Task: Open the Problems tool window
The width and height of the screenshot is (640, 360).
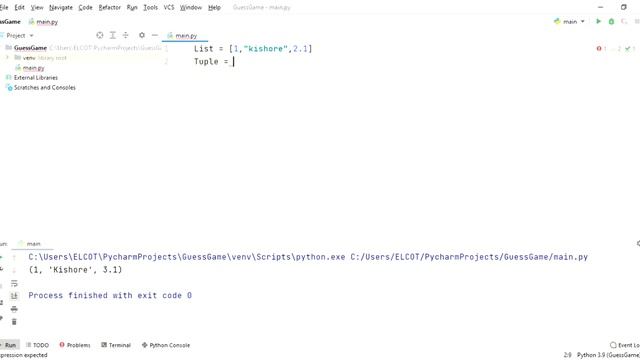Action: tap(75, 345)
